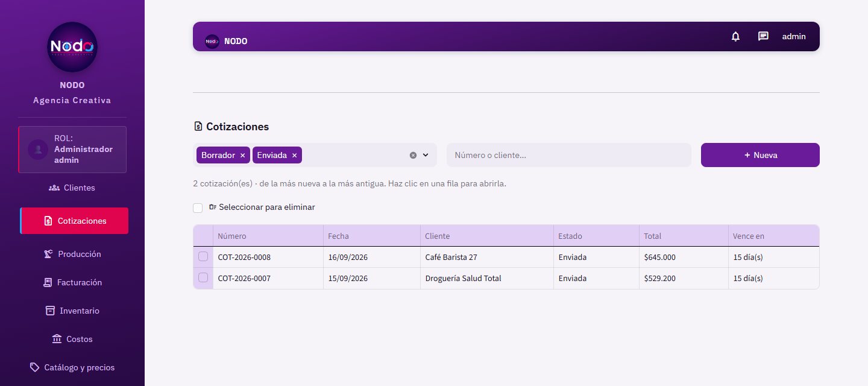Click the ROL Administrador admin card

click(72, 149)
